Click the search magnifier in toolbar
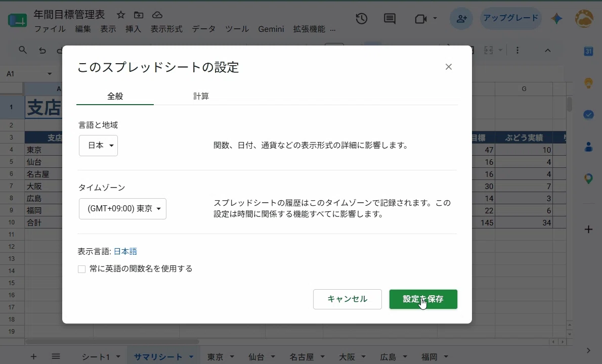Screen dimensions: 602x364 click(x=23, y=50)
